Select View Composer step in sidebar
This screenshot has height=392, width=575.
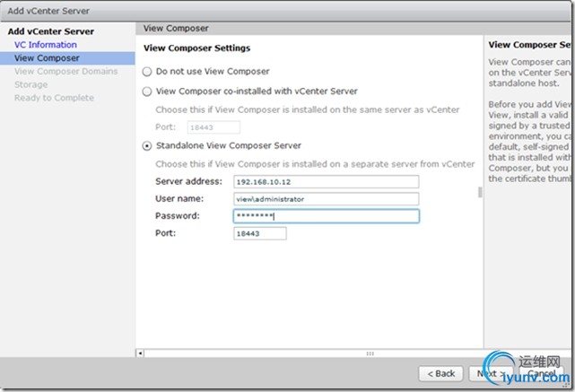pyautogui.click(x=67, y=58)
